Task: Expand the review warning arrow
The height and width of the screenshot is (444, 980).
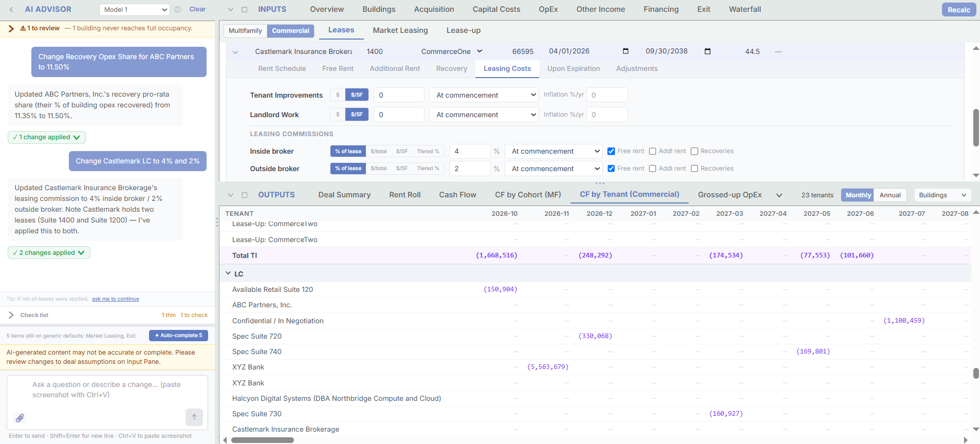Action: coord(11,28)
